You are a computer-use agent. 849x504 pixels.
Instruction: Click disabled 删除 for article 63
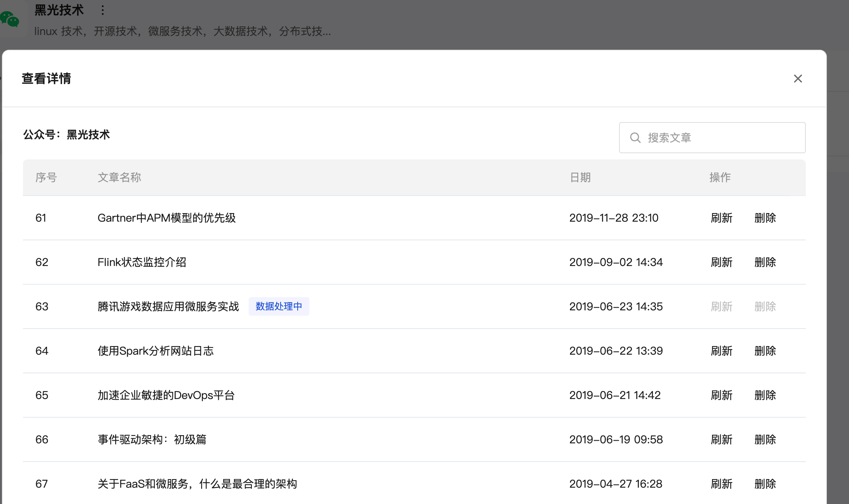pos(765,306)
